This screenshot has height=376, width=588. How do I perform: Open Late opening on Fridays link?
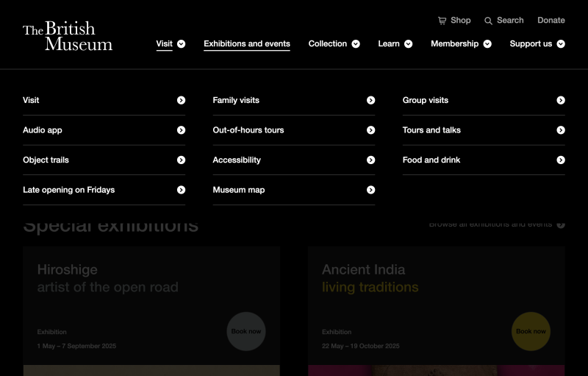click(68, 191)
